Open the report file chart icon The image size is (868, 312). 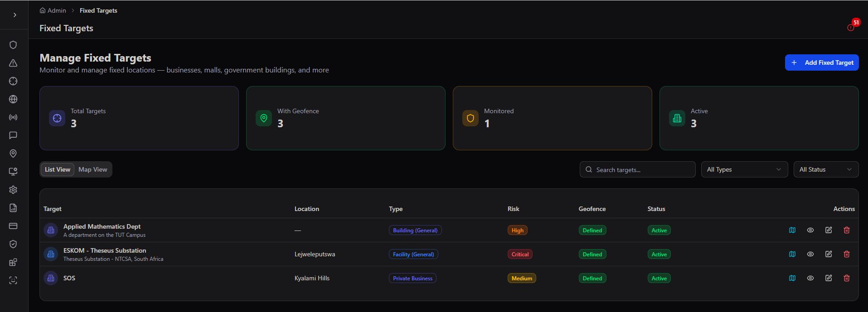tap(13, 208)
